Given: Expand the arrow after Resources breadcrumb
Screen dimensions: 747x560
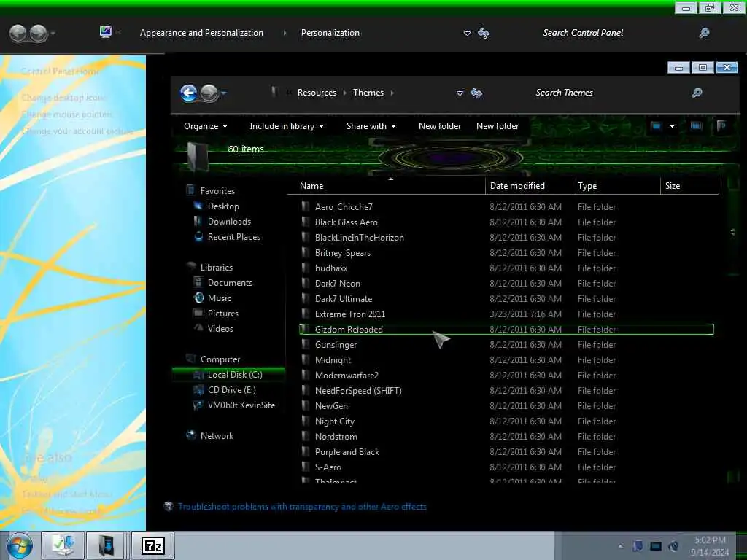Looking at the screenshot, I should pos(344,93).
